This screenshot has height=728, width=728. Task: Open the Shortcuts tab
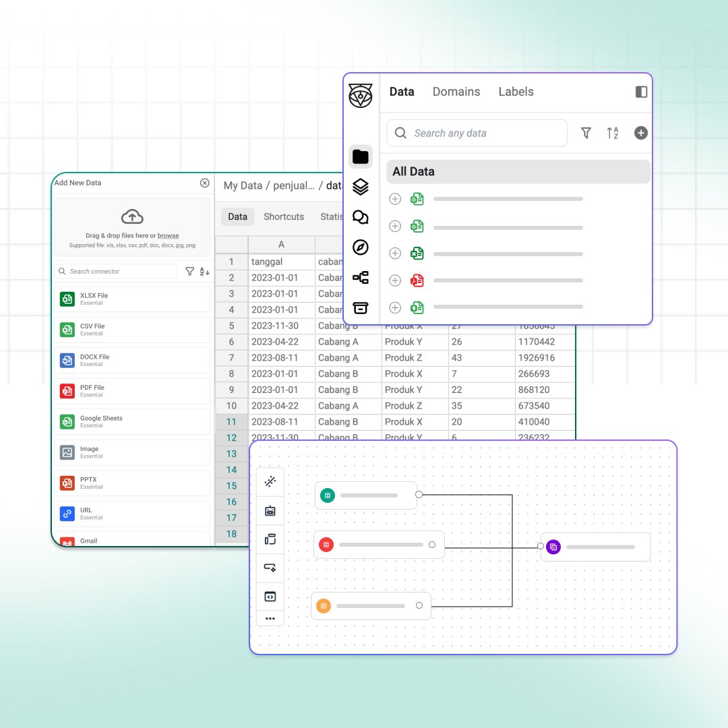(284, 217)
